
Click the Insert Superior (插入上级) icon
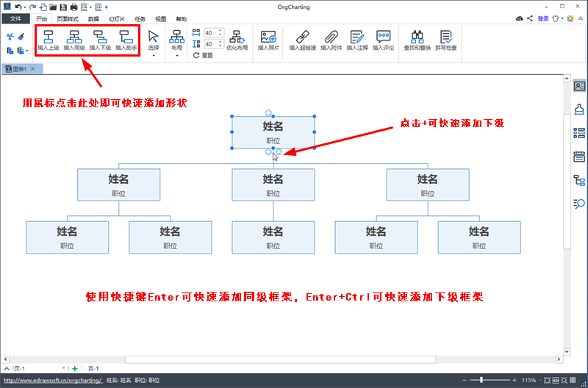click(x=49, y=40)
